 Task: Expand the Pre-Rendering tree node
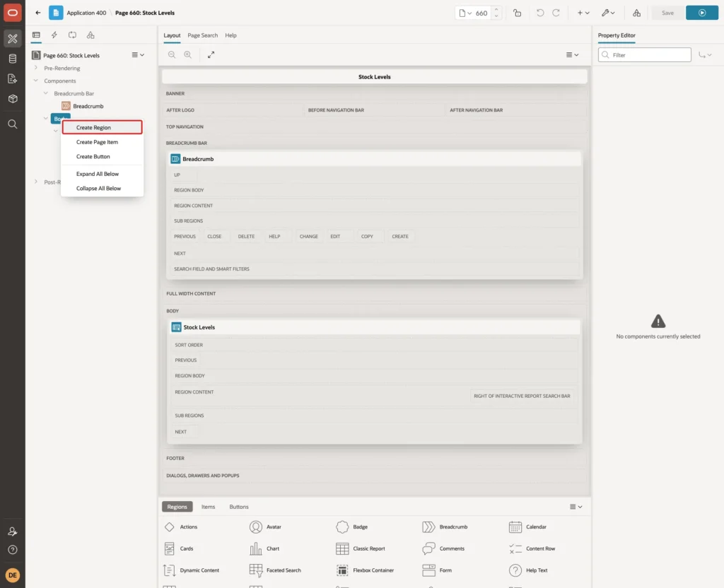(x=36, y=68)
